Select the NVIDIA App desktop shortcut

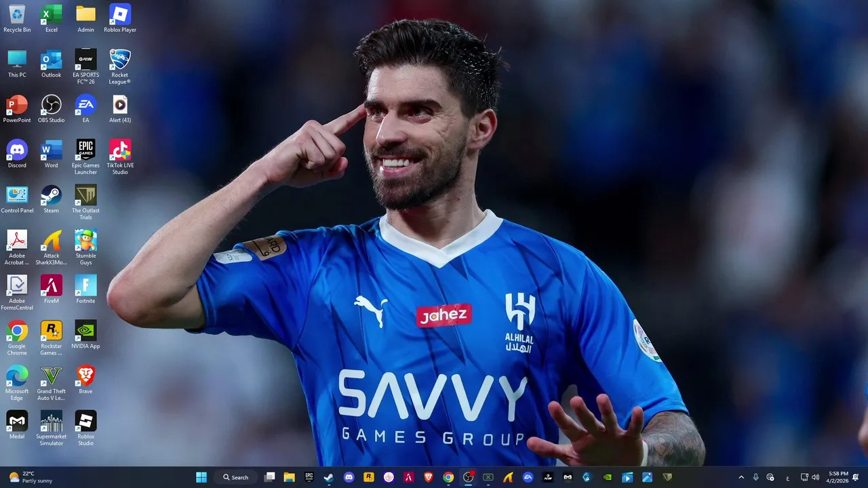(85, 335)
